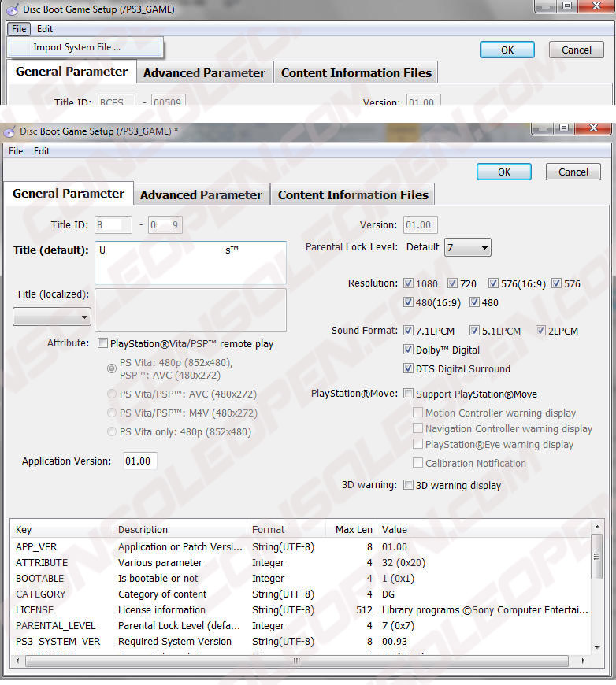The width and height of the screenshot is (616, 685).
Task: Toggle plain 480 resolution checkbox
Action: tap(474, 302)
